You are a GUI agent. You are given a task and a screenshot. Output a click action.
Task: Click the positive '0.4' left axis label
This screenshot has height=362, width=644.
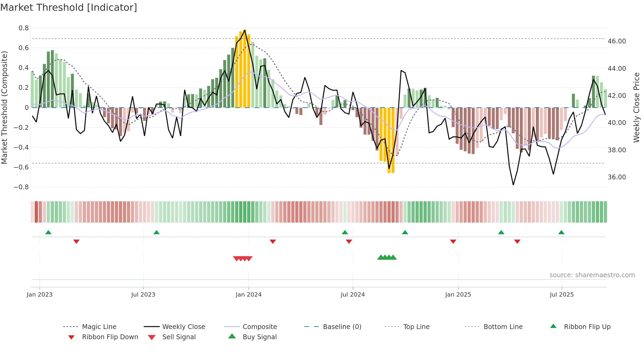pos(24,68)
